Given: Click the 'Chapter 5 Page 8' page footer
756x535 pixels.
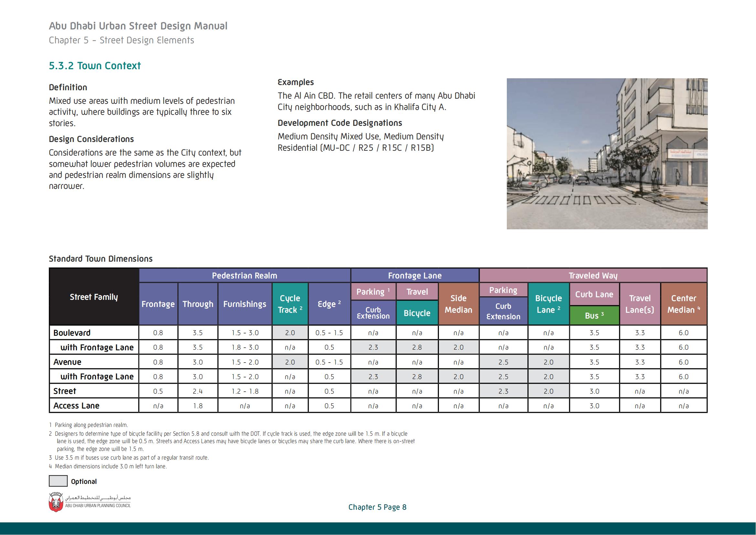Looking at the screenshot, I should pos(378,507).
